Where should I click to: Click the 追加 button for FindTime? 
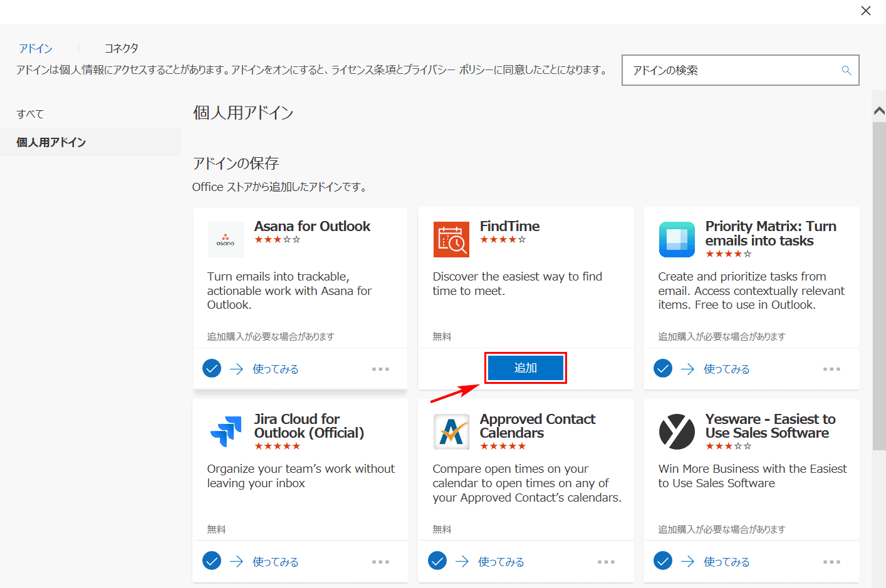coord(525,368)
